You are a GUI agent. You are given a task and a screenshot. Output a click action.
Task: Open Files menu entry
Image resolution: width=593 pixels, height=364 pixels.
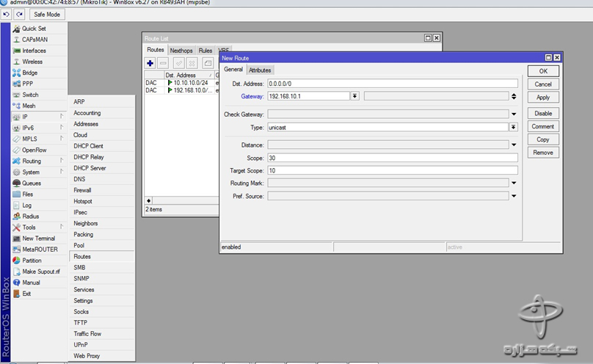40,194
